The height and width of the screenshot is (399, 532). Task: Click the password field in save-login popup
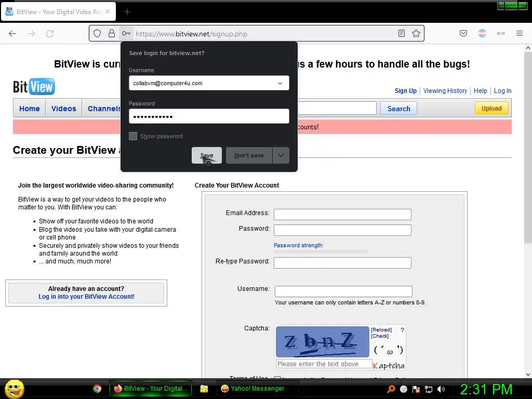pos(209,116)
